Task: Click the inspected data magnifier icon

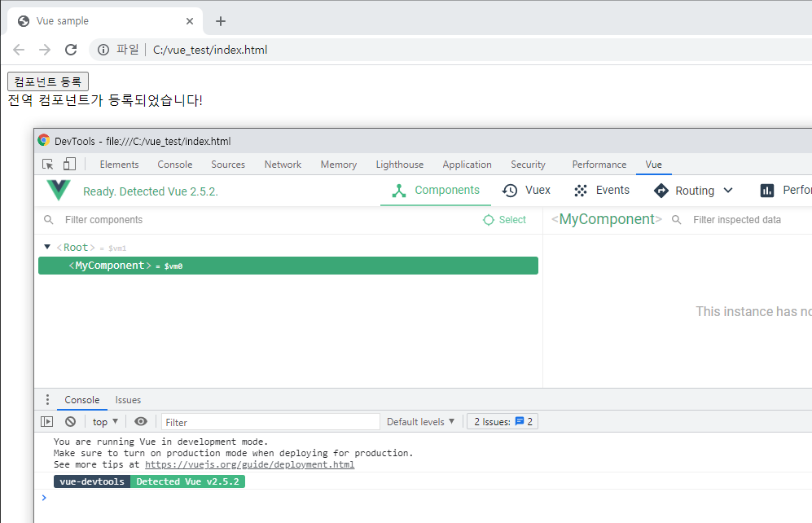Action: click(676, 220)
